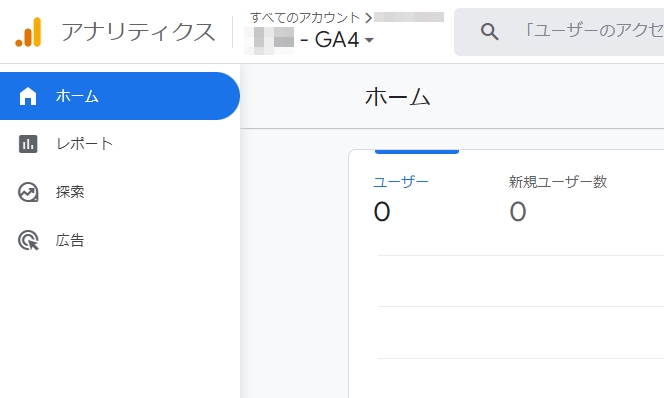Viewport: 664px width, 398px height.
Task: Go to the 探索 menu label
Action: (x=70, y=192)
